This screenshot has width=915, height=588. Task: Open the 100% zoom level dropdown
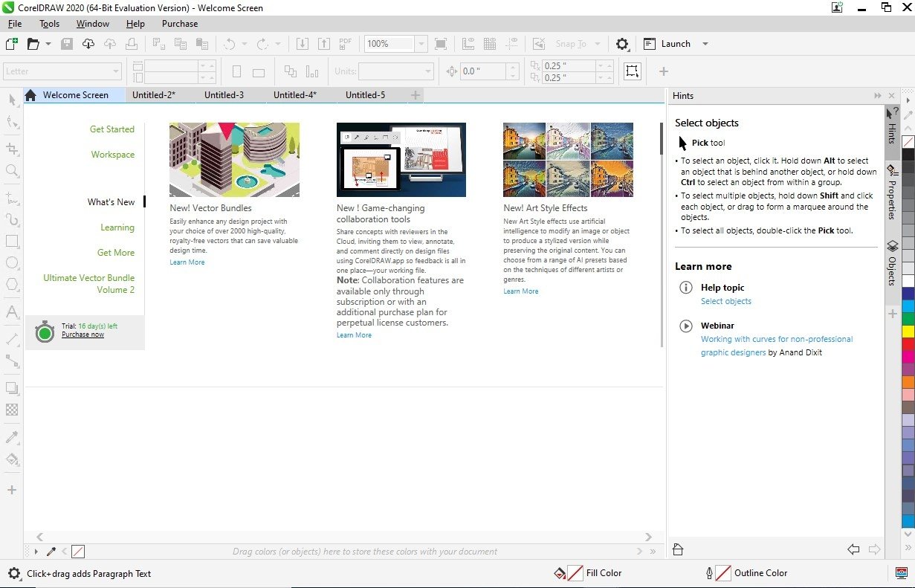pos(421,44)
